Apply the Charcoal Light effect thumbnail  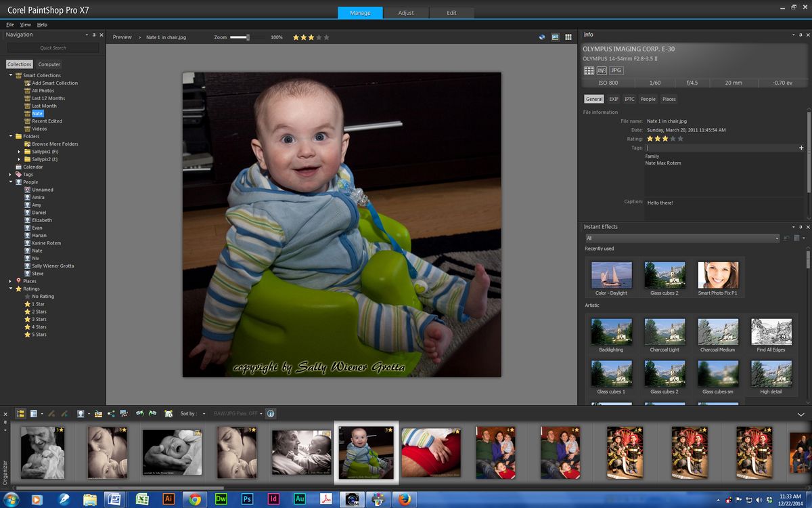coord(664,332)
